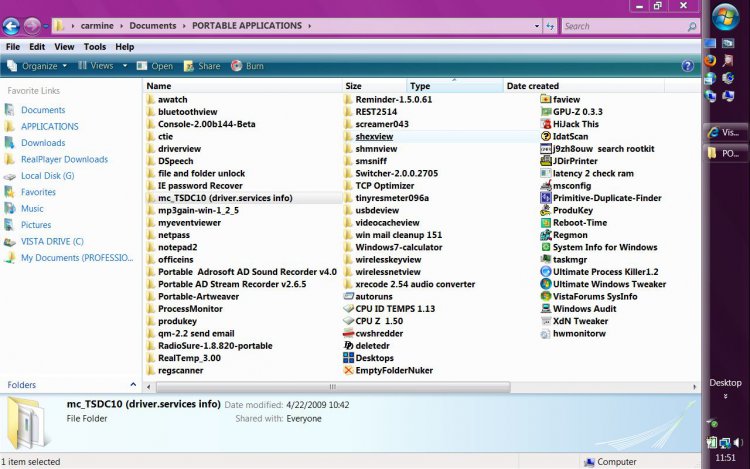The image size is (750, 469).
Task: Select the Windows Audit icon
Action: point(545,309)
